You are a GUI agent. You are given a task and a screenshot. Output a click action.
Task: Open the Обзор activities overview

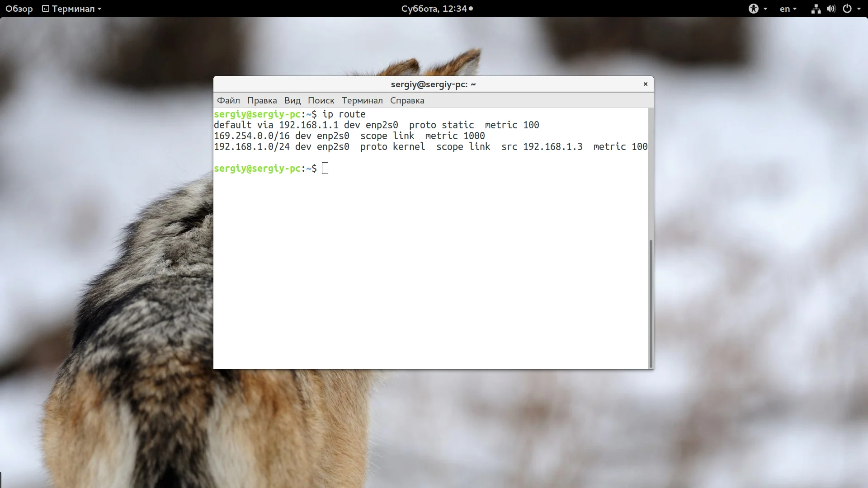[19, 9]
